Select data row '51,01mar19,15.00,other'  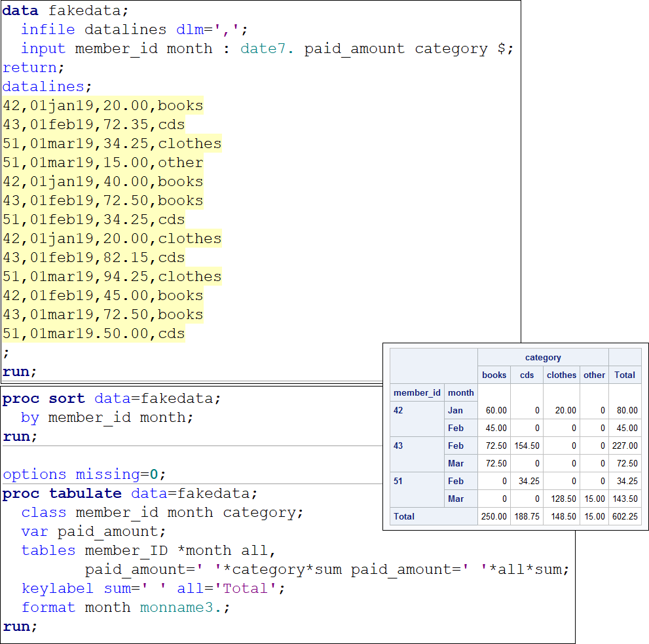pos(103,162)
